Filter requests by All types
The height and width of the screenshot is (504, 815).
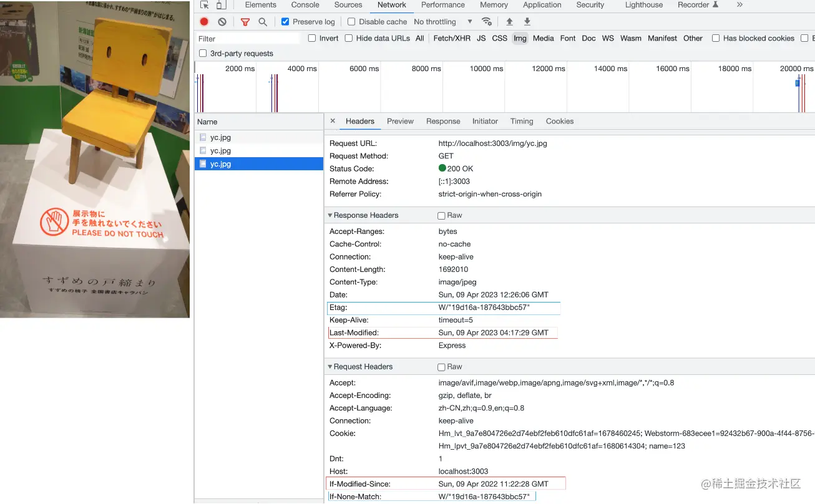[x=420, y=38]
